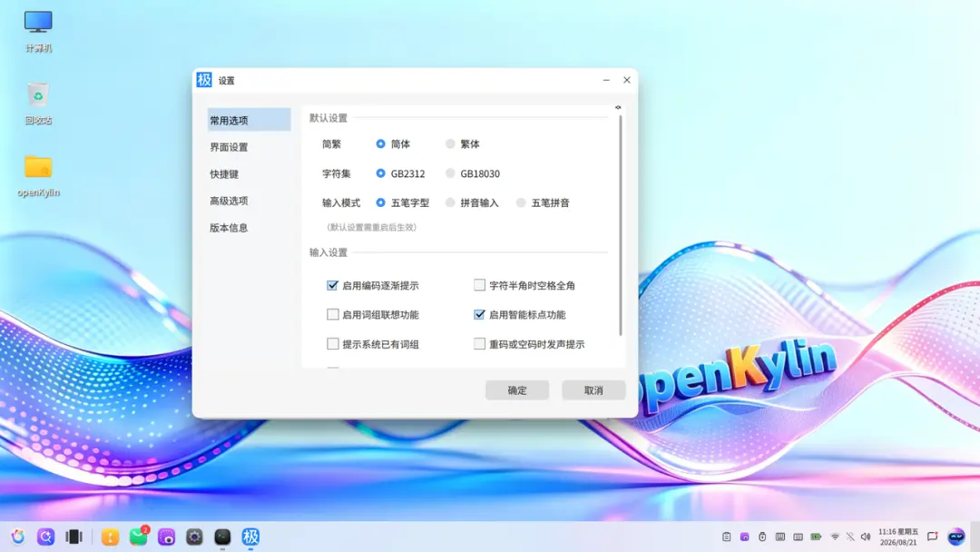Click the 默认设置需重启后生效 note
The height and width of the screenshot is (552, 980).
coord(371,227)
